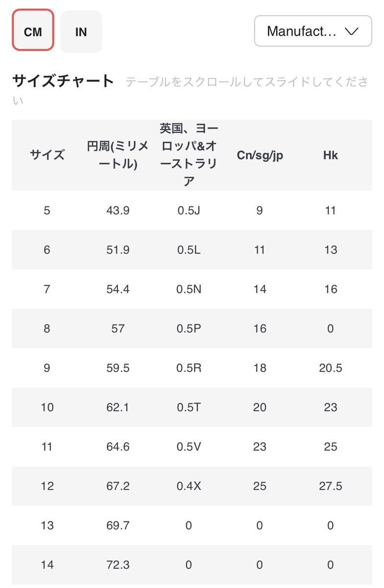This screenshot has height=588, width=384.
Task: Expand the Manufact... combo box
Action: pyautogui.click(x=312, y=31)
